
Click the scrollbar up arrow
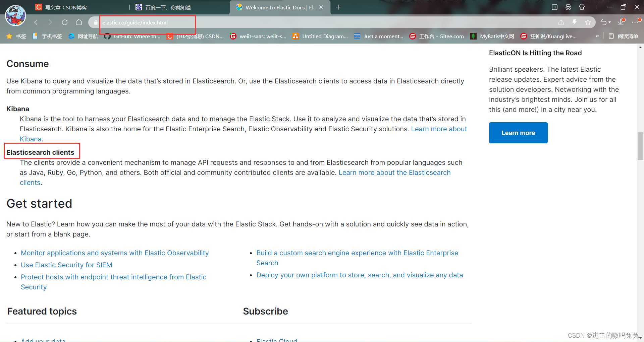[x=640, y=48]
